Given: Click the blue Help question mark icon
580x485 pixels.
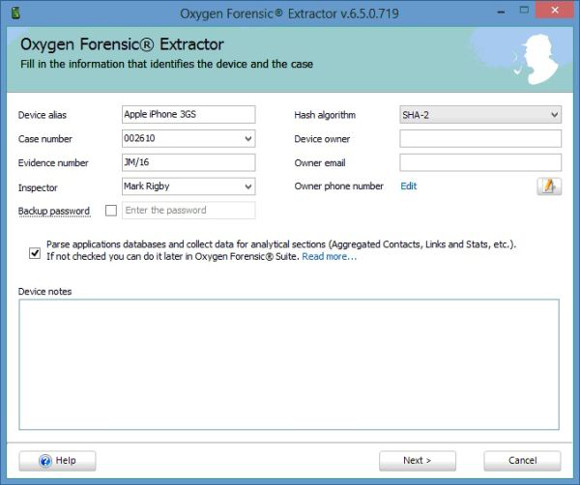Looking at the screenshot, I should (x=45, y=461).
